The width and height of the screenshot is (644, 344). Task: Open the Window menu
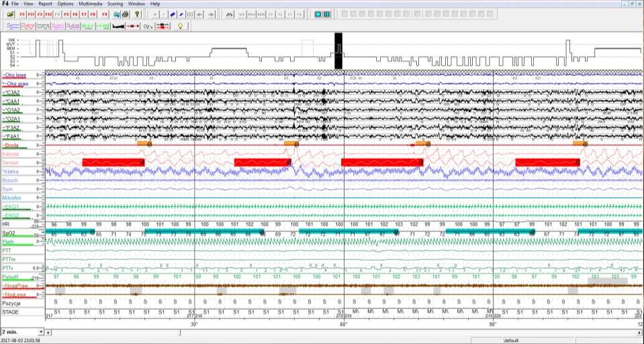click(x=136, y=4)
